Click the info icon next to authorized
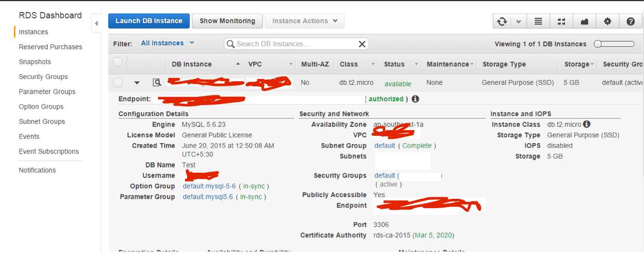This screenshot has width=644, height=256. click(415, 99)
